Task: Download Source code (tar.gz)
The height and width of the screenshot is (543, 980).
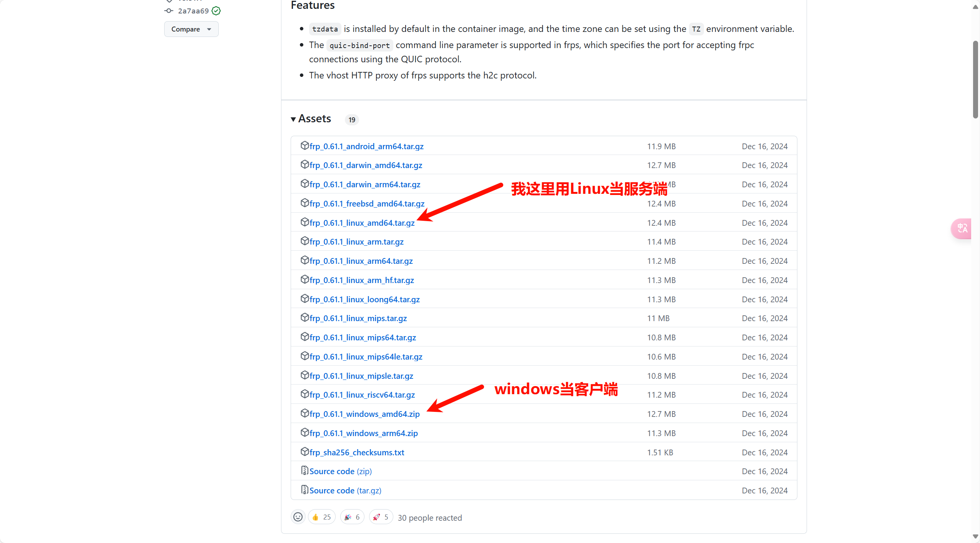Action: 345,490
